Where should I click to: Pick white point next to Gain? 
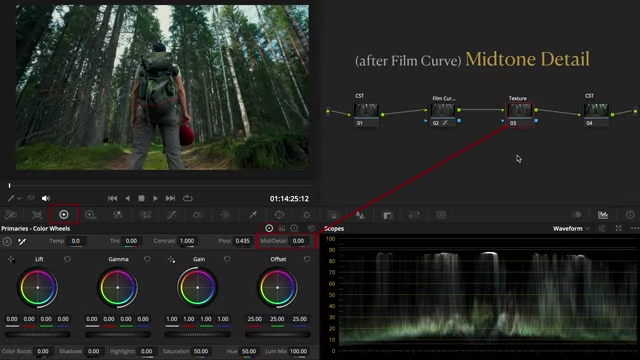(171, 259)
